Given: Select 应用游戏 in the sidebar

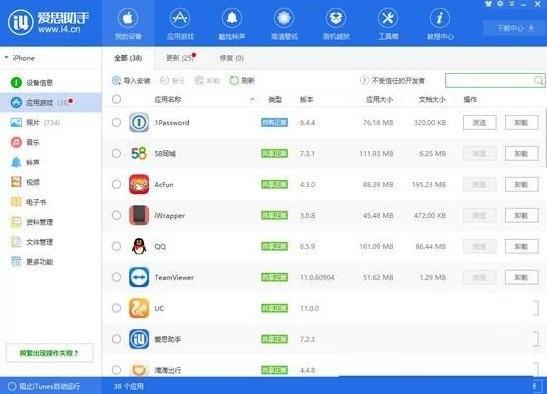Looking at the screenshot, I should point(51,102).
